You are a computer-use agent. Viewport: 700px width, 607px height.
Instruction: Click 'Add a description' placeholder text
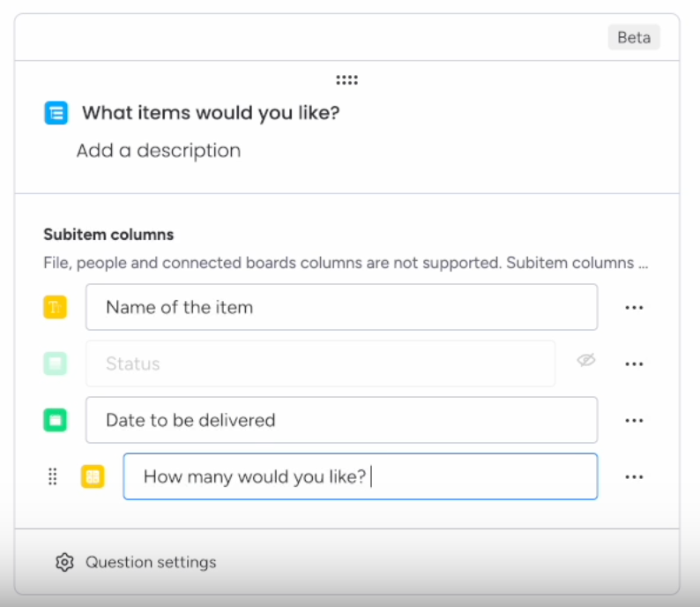(159, 151)
